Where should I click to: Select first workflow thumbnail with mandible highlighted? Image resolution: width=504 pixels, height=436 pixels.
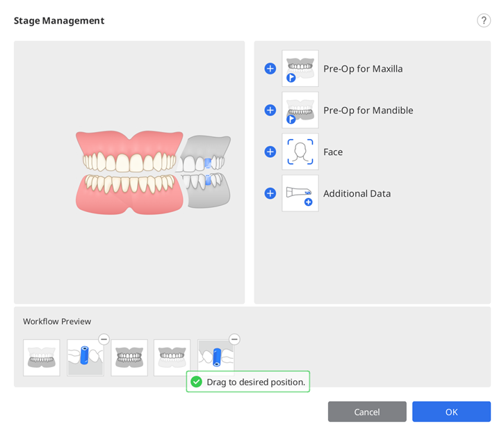click(42, 357)
